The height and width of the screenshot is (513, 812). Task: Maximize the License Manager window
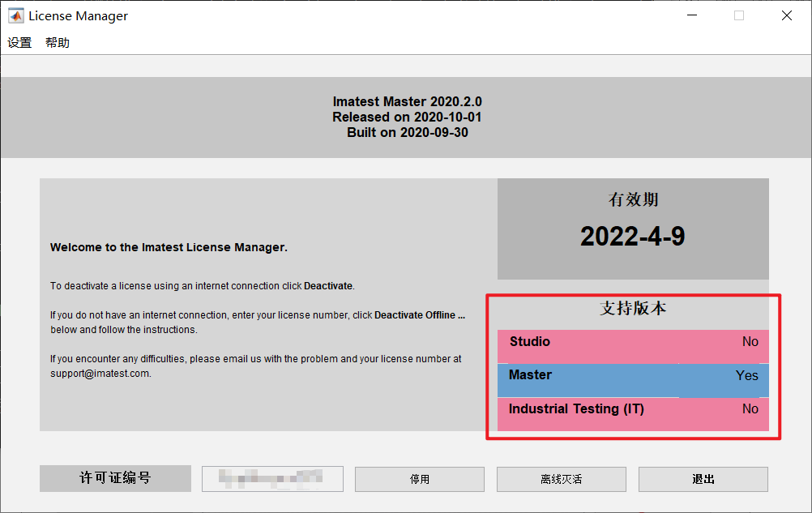point(739,15)
